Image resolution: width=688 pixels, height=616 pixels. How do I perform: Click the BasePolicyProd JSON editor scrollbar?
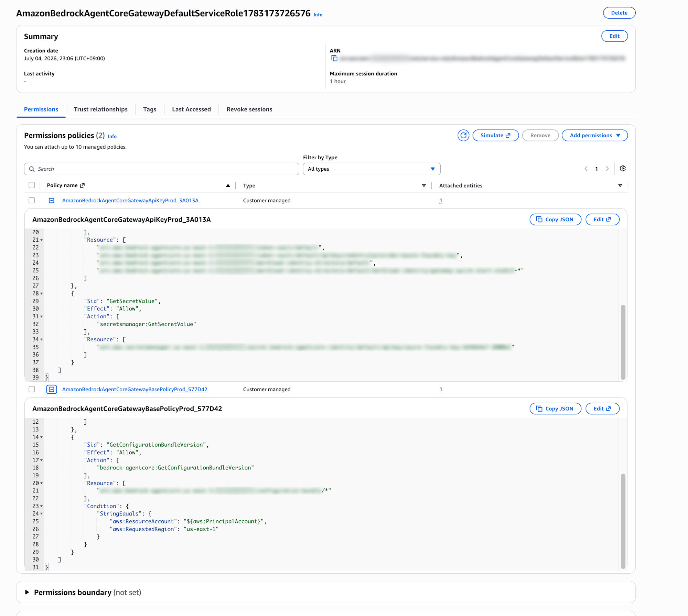pyautogui.click(x=623, y=521)
